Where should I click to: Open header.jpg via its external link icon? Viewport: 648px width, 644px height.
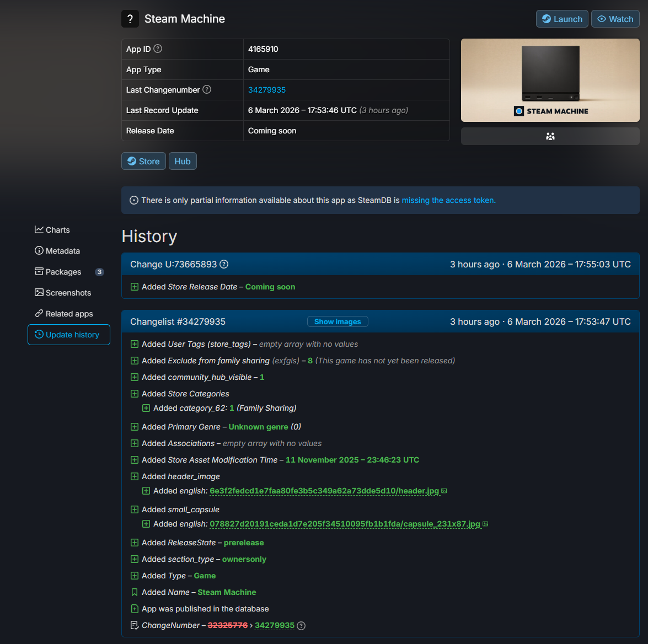tap(444, 490)
